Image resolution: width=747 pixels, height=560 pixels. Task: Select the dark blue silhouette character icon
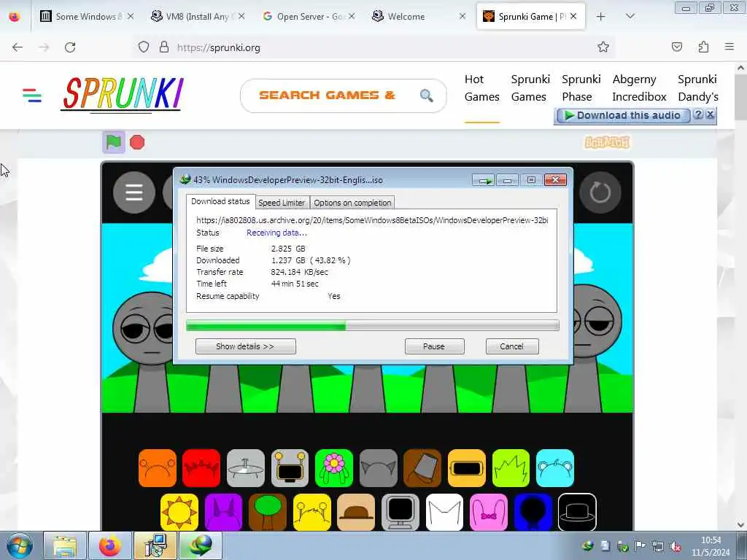pyautogui.click(x=533, y=513)
